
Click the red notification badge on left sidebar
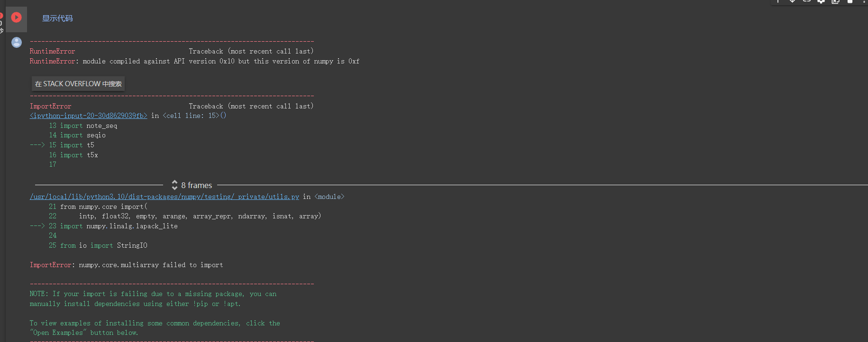click(x=1, y=15)
